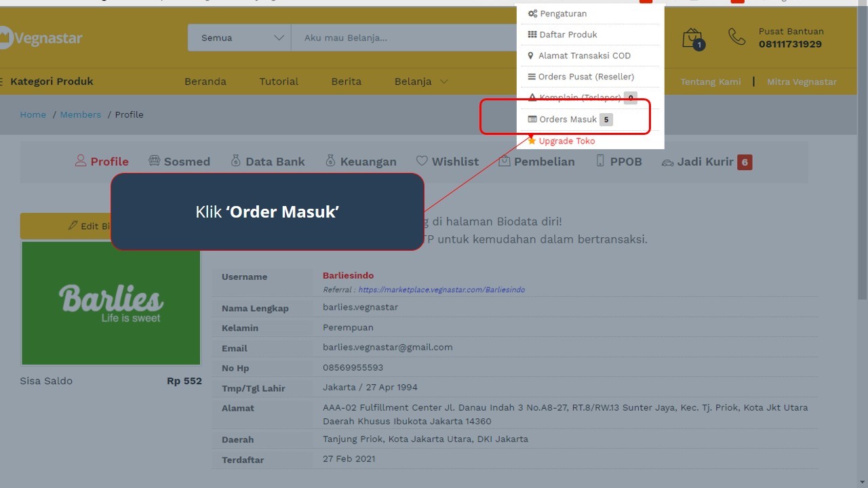Switch to the Sosmed tab

pos(179,161)
